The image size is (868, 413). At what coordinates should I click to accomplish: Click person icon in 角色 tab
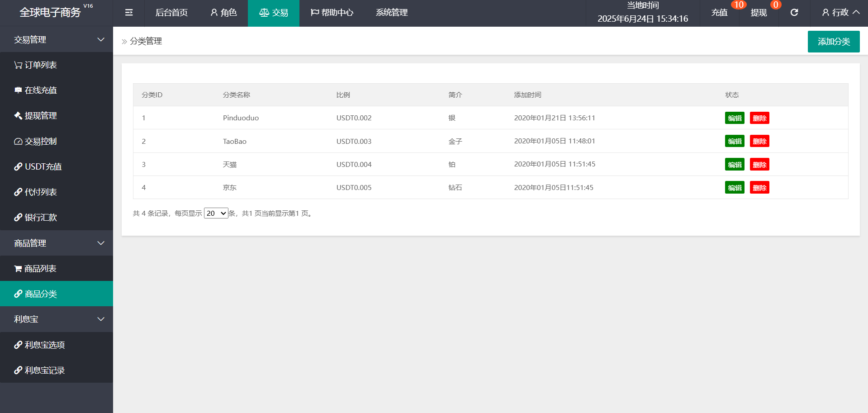click(x=214, y=13)
